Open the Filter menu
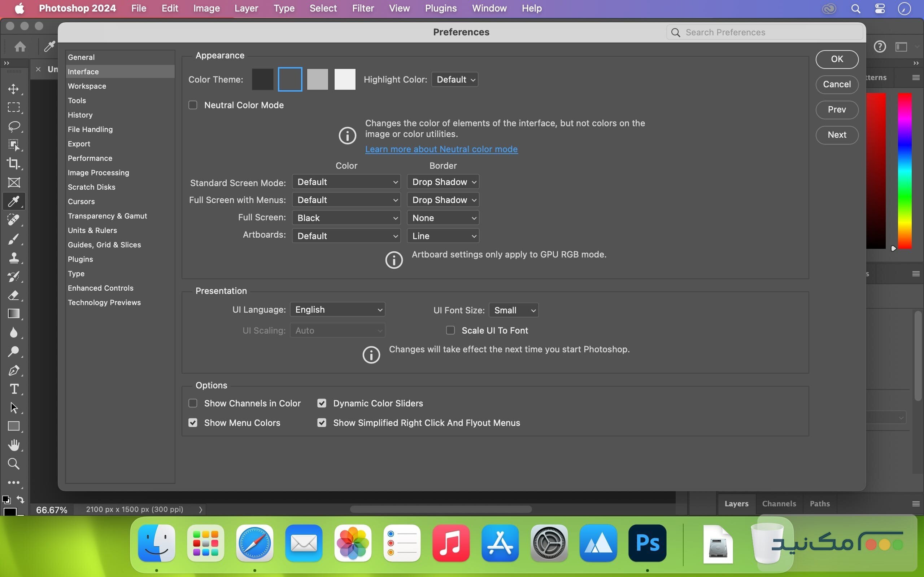This screenshot has height=577, width=924. pyautogui.click(x=363, y=8)
